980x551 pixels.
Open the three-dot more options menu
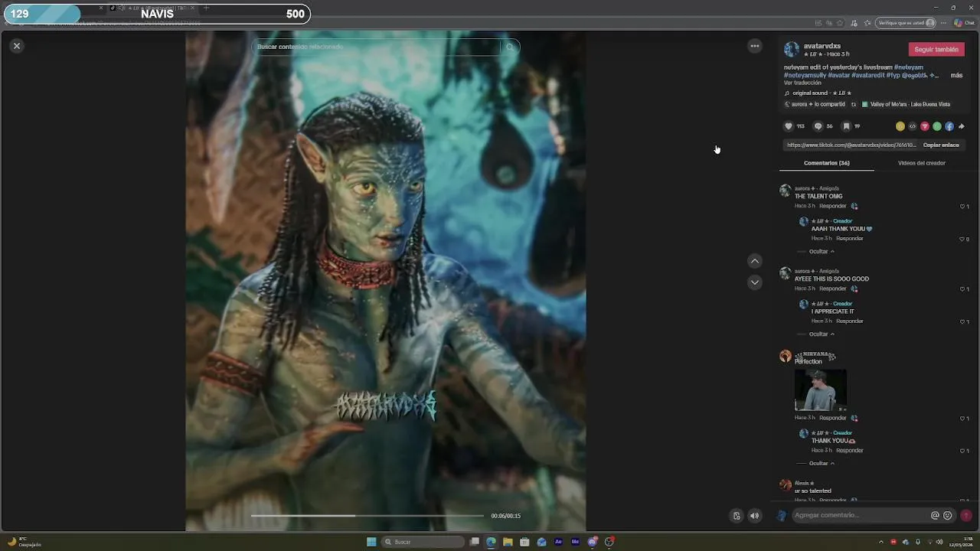(755, 46)
